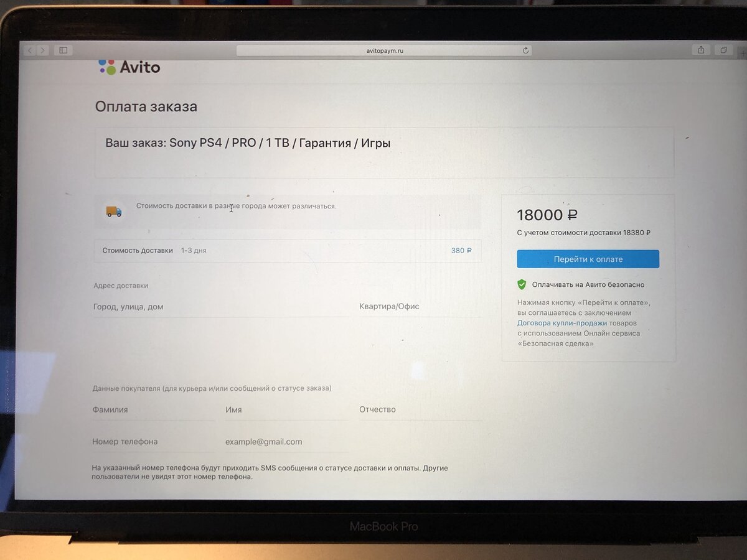Click the Стоимость доставки 380 ₽ row
The width and height of the screenshot is (747, 560).
(x=287, y=251)
